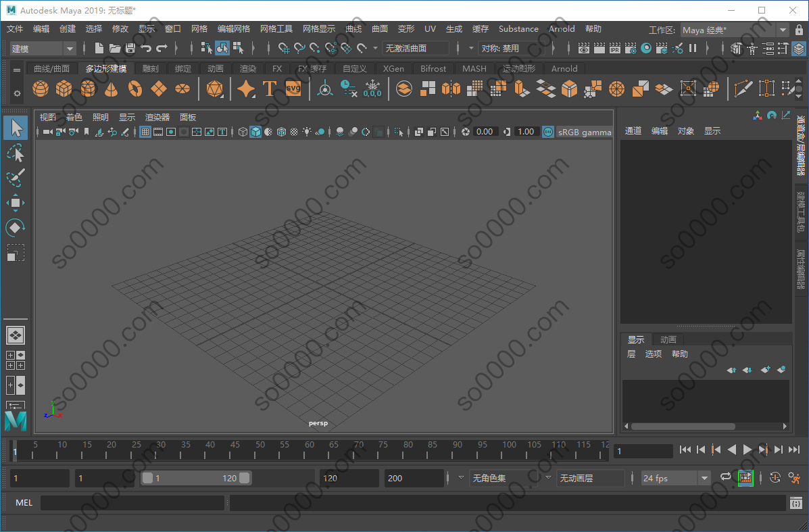The image size is (809, 532).
Task: Click the play backwards button
Action: pos(731,450)
